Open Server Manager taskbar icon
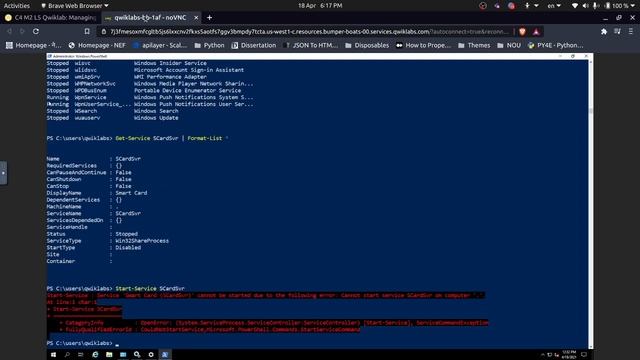This screenshot has height=360, width=640. point(123,355)
